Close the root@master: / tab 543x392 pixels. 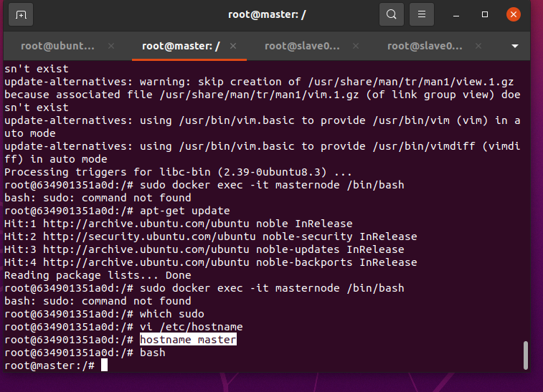(x=233, y=46)
